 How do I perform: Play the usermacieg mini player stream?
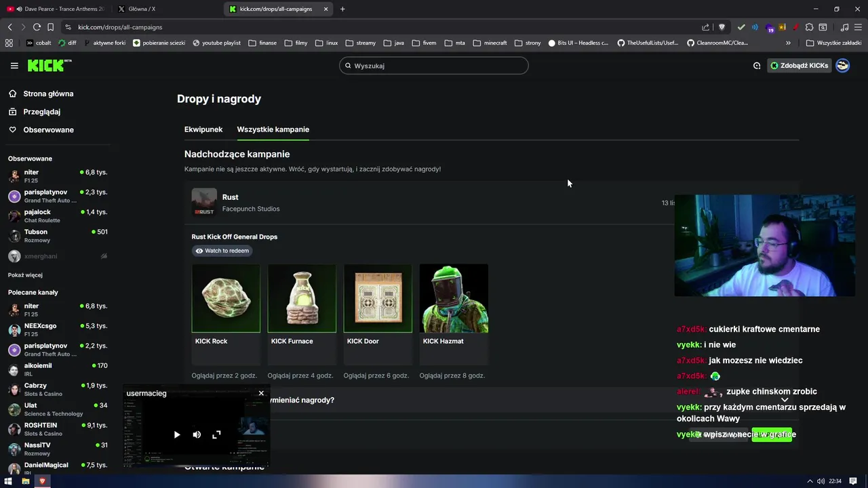click(x=177, y=434)
